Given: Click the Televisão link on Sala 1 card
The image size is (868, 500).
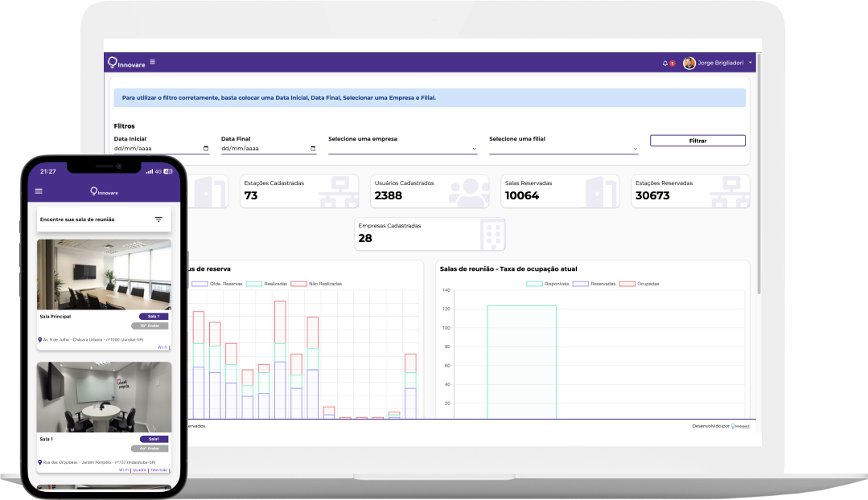Looking at the screenshot, I should [158, 470].
